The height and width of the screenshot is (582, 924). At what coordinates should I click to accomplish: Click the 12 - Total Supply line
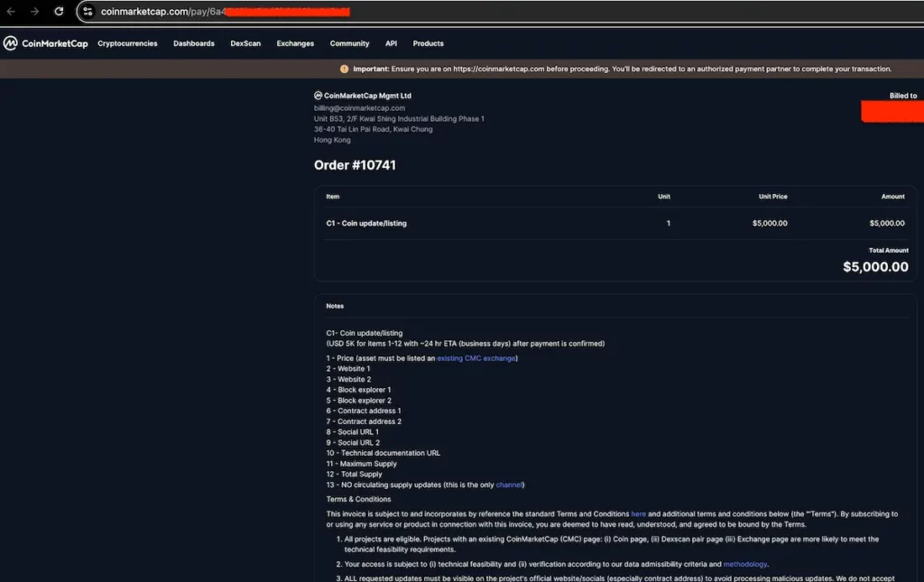coord(354,475)
